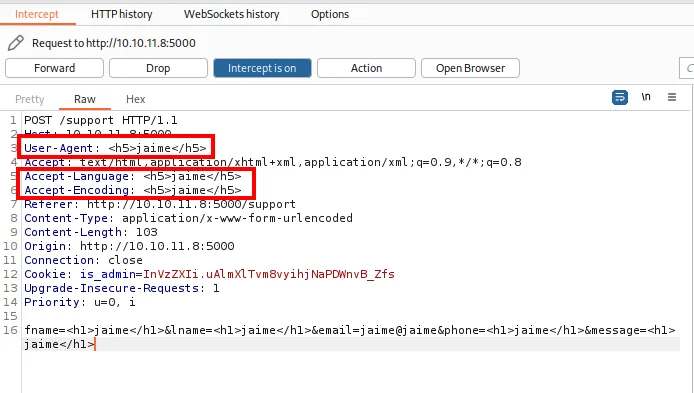Switch to the Intercept tab

(37, 14)
